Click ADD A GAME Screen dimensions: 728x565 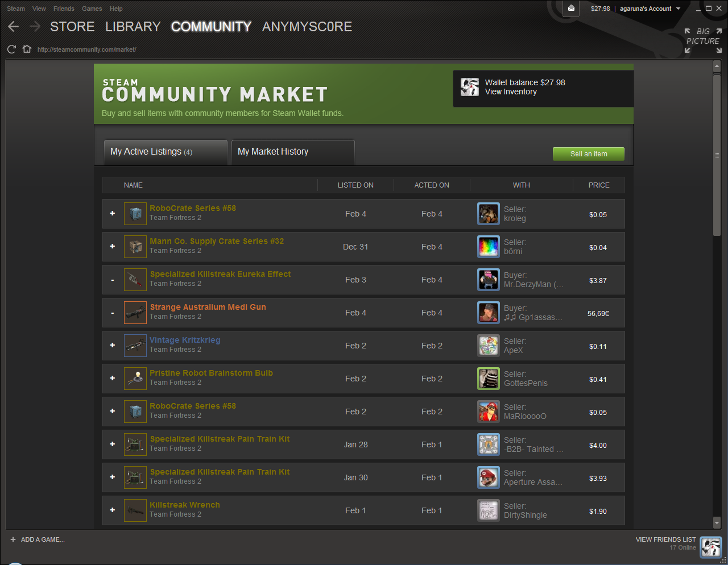pos(38,539)
